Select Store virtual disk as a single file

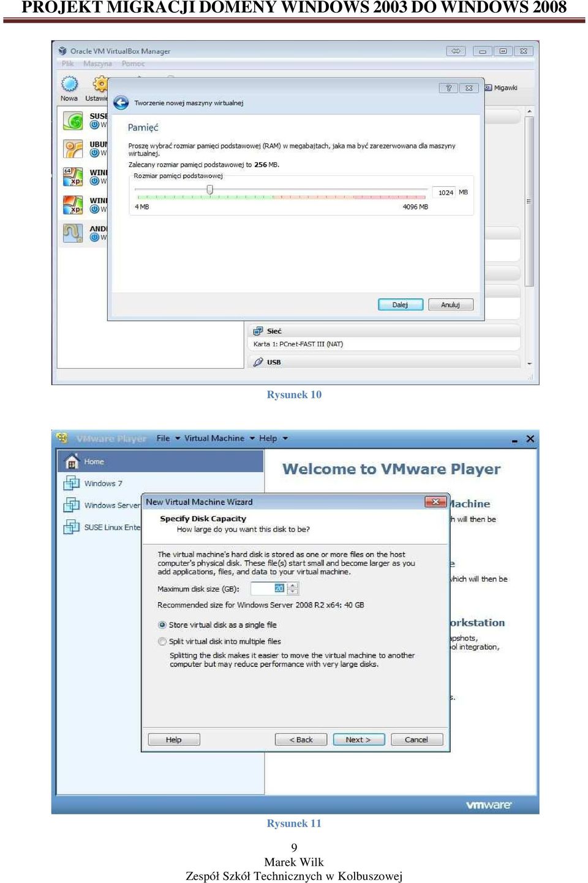click(x=162, y=625)
